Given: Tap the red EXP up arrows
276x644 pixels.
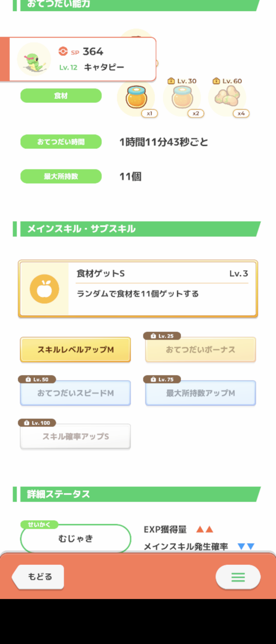Looking at the screenshot, I should click(205, 529).
